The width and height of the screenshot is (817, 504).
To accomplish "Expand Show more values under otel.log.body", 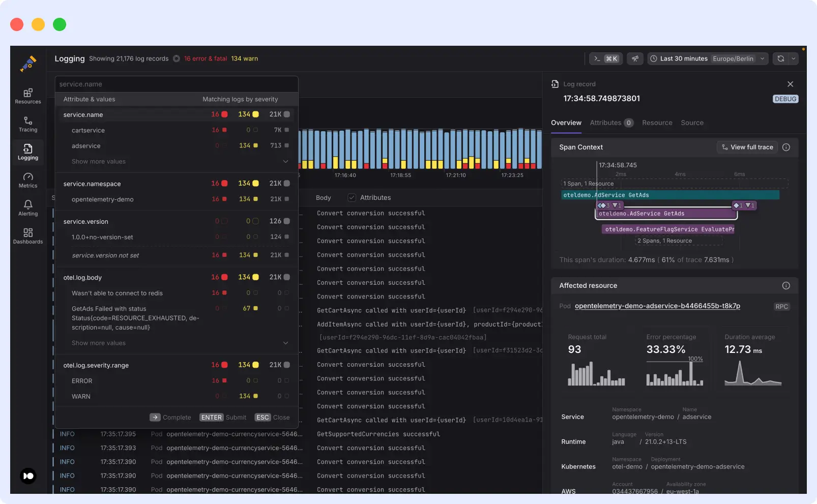I will [x=98, y=343].
